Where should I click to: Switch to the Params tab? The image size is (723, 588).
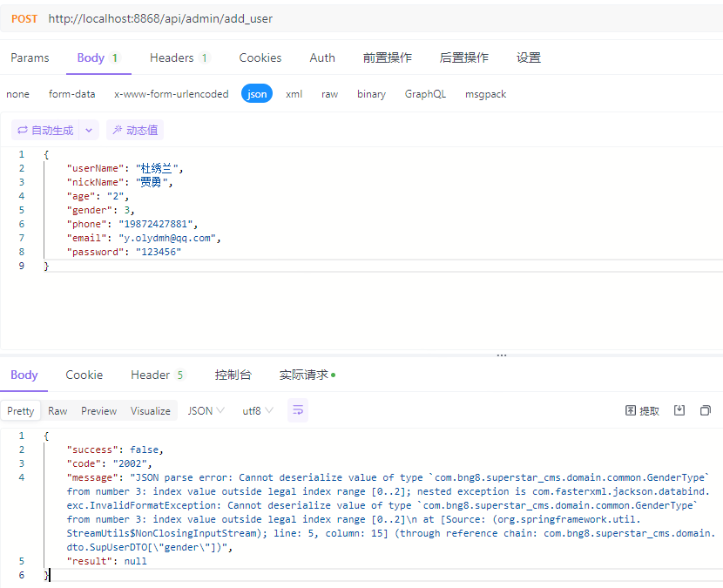(30, 57)
